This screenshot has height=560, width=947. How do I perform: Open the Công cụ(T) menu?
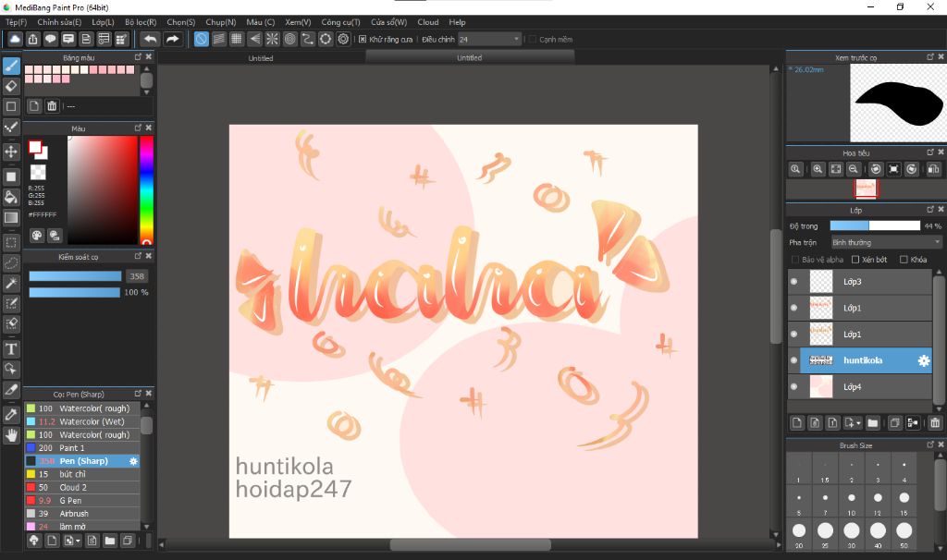tap(340, 22)
